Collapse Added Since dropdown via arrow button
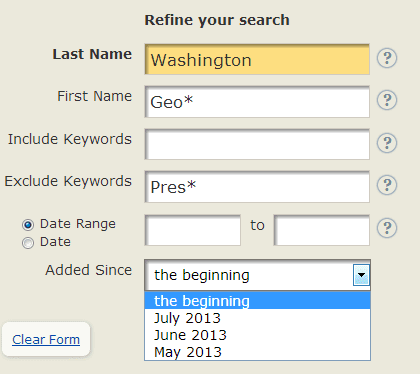 pyautogui.click(x=361, y=275)
